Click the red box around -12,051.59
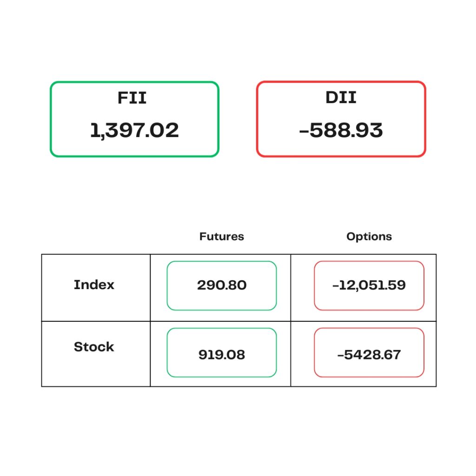Screen dimensions: 476x476 [x=369, y=286]
